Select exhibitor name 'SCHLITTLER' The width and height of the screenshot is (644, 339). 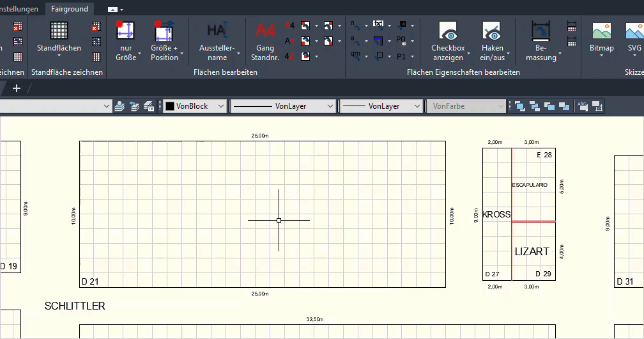point(75,306)
